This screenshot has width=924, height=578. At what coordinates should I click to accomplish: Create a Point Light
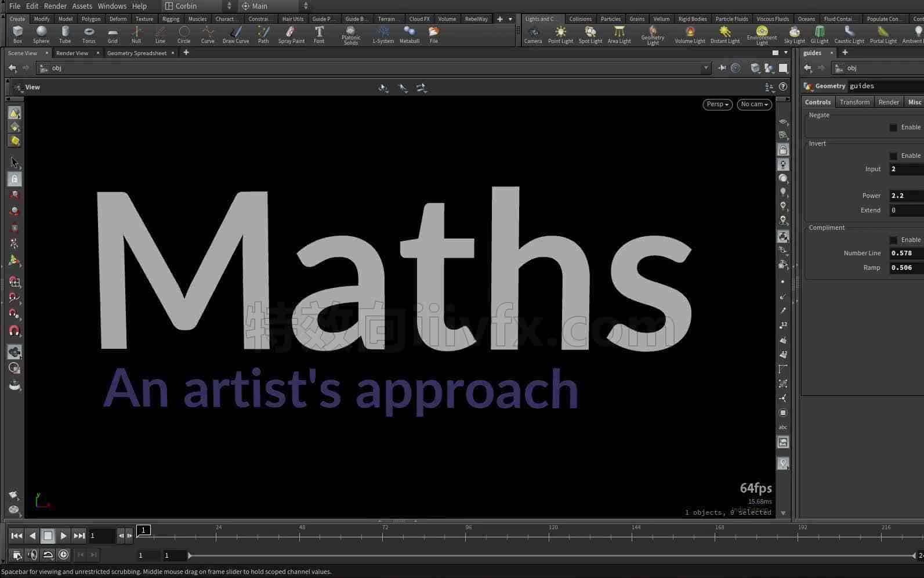point(560,35)
